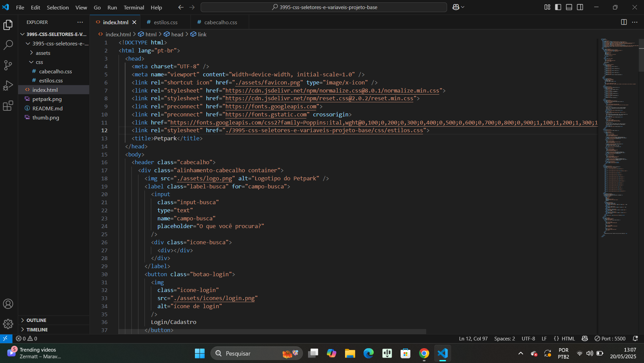Change LF end of line sequence
This screenshot has height=363, width=644.
(544, 338)
